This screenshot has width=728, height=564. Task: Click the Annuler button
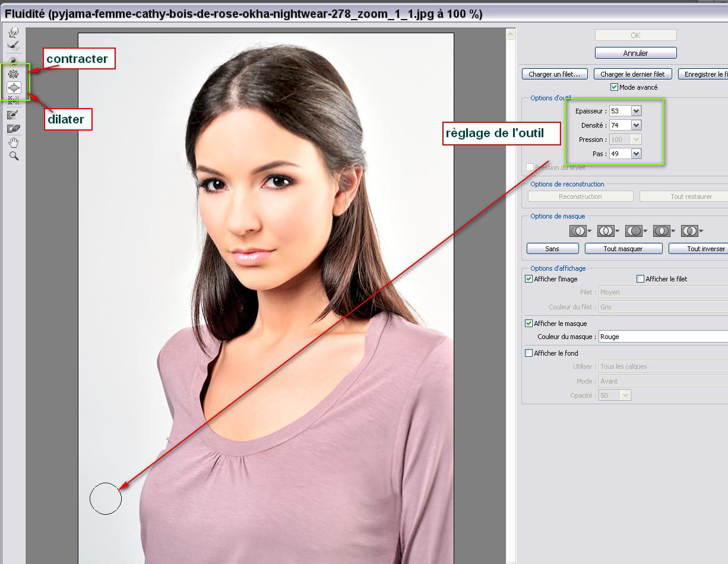(x=635, y=53)
